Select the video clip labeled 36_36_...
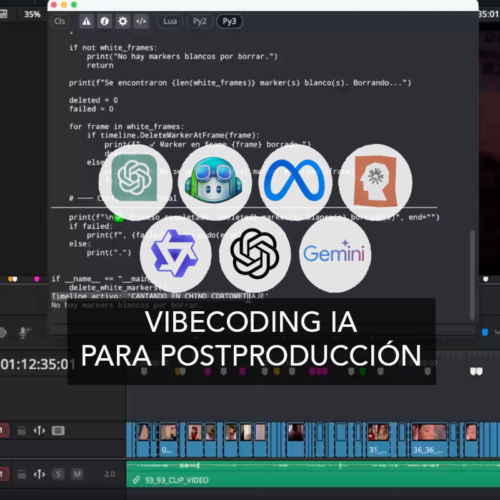The width and height of the screenshot is (500, 500). click(428, 440)
